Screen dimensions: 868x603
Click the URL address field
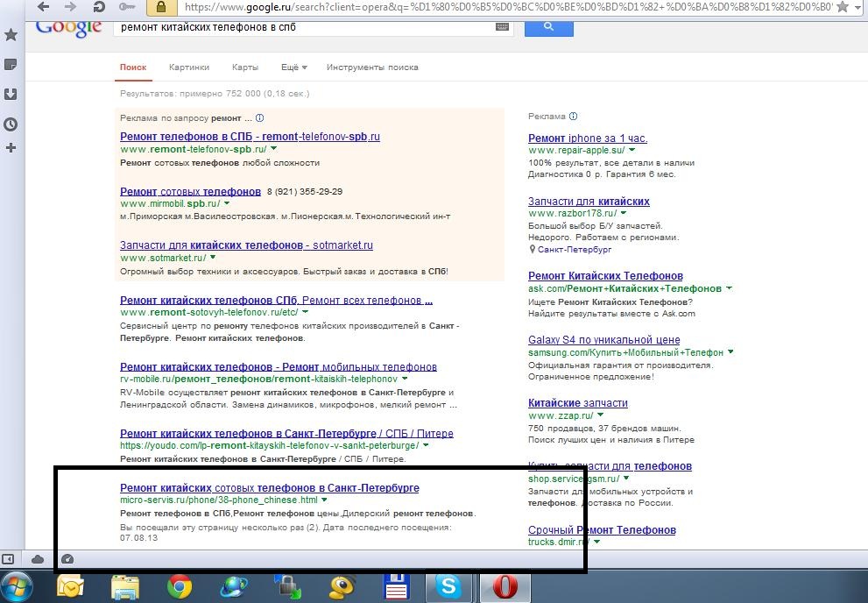pyautogui.click(x=507, y=7)
